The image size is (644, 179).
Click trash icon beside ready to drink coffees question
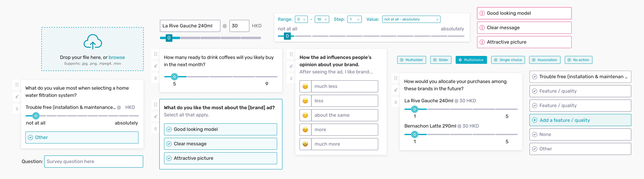tap(156, 78)
